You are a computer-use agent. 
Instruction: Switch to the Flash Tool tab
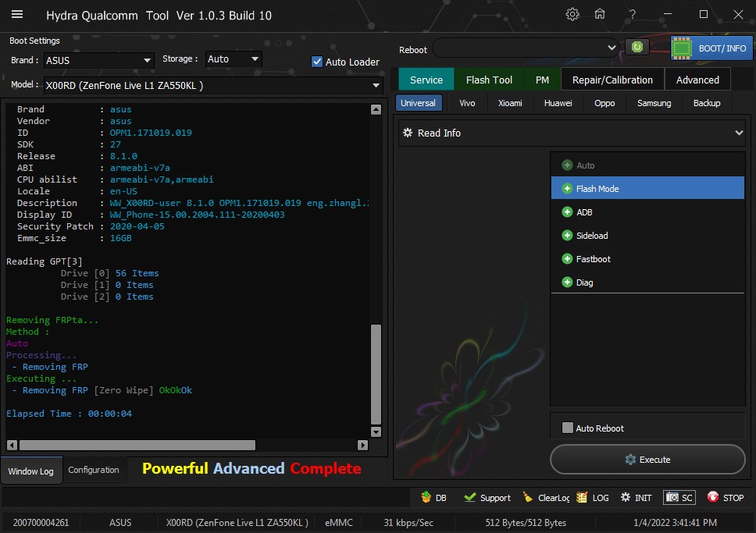tap(489, 80)
